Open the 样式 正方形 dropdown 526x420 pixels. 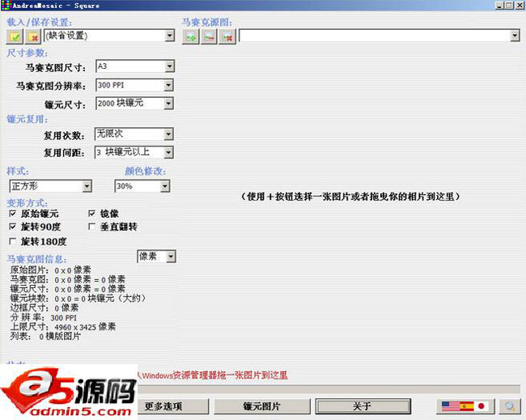coord(87,186)
